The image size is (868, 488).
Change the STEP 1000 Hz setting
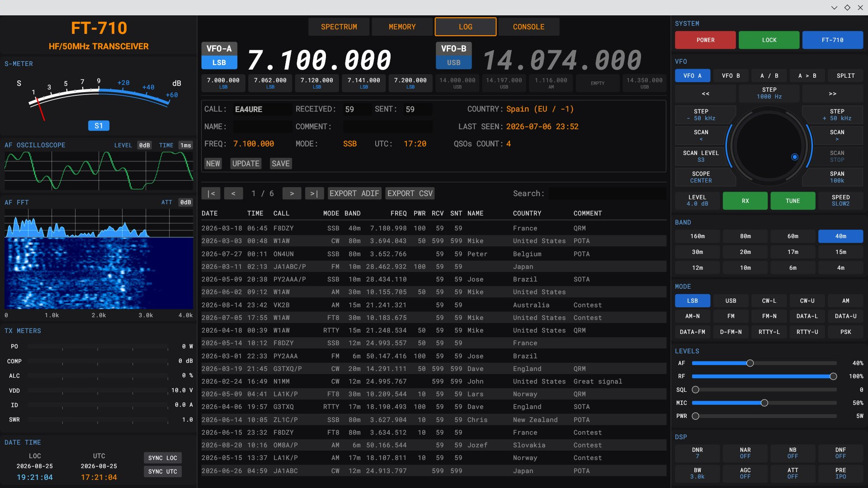click(x=769, y=94)
